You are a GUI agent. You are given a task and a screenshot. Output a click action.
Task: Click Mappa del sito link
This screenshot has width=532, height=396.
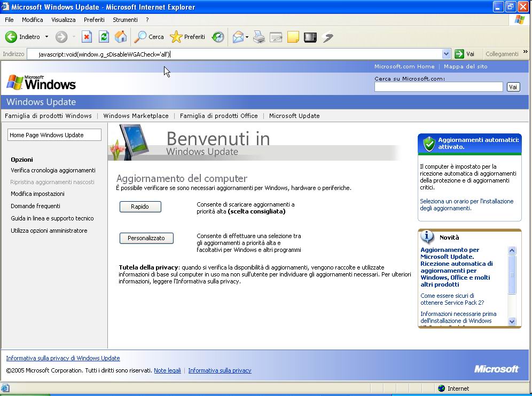(466, 67)
